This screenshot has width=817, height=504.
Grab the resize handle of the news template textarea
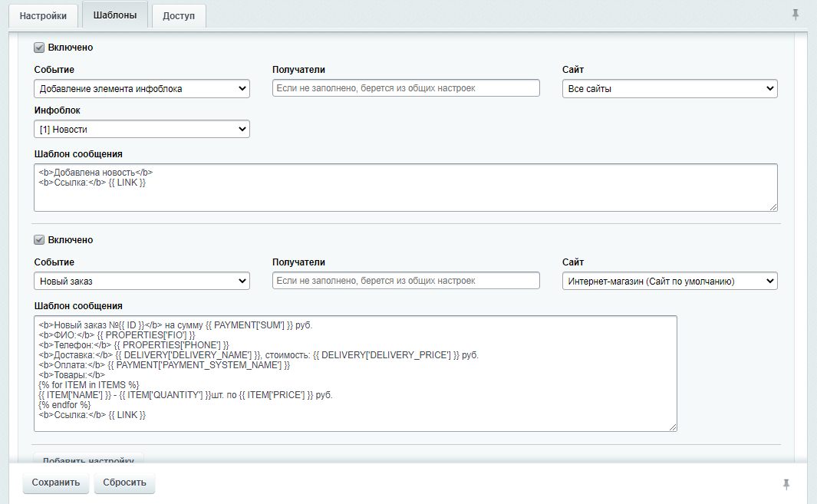773,207
